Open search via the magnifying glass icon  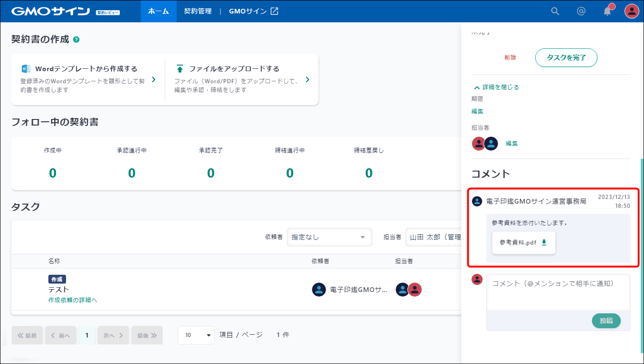(x=555, y=11)
